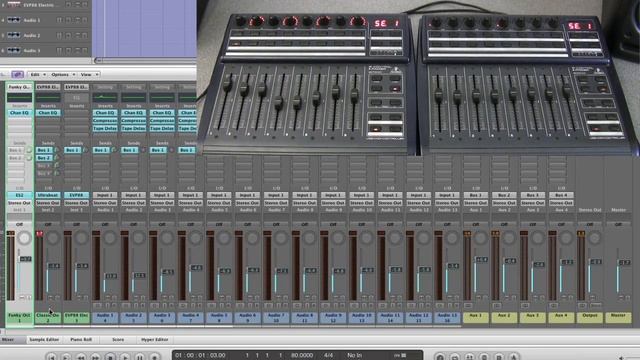Open the Input 1 slot on Audio 1 strip
This screenshot has height=360, width=640.
pyautogui.click(x=105, y=195)
